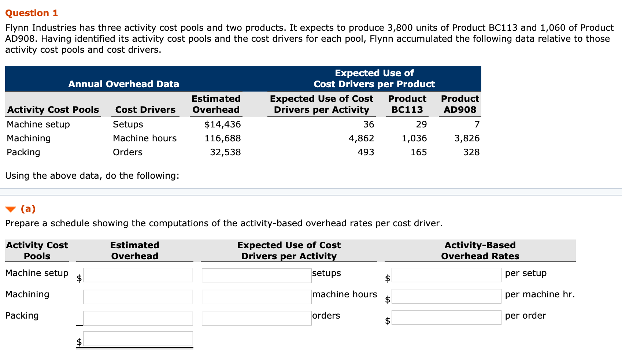Click the '32,538' overhead value
This screenshot has width=622, height=364.
[225, 152]
